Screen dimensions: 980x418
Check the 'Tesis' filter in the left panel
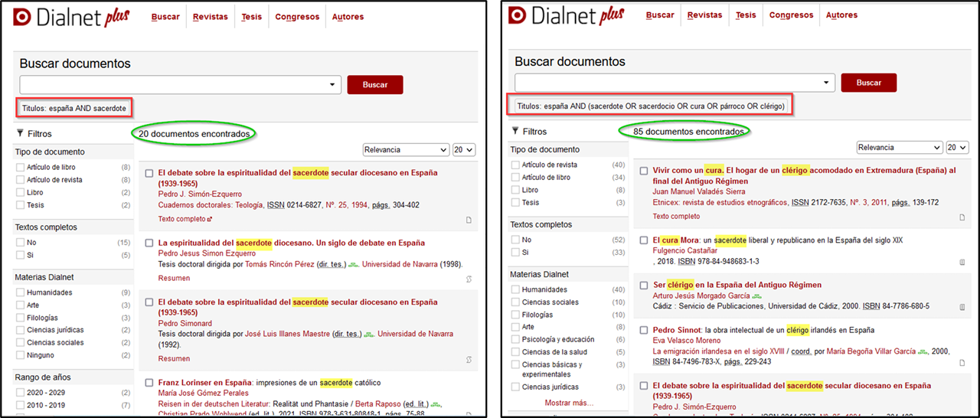pyautogui.click(x=21, y=205)
